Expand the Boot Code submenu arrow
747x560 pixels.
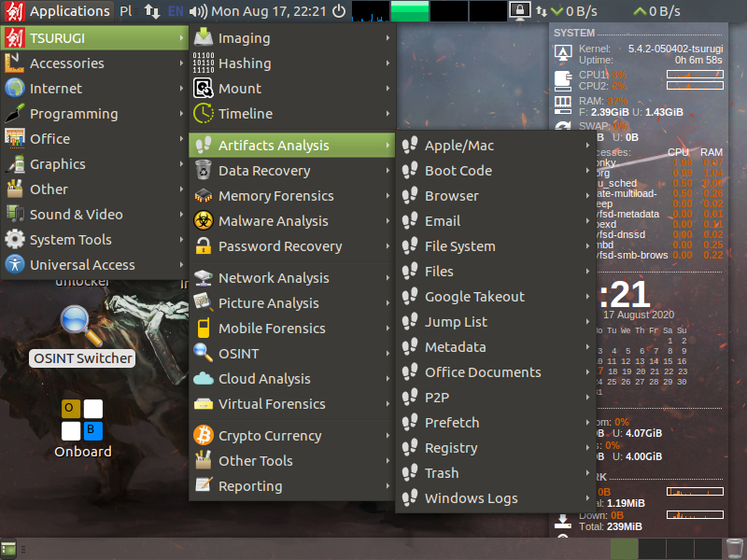[588, 171]
